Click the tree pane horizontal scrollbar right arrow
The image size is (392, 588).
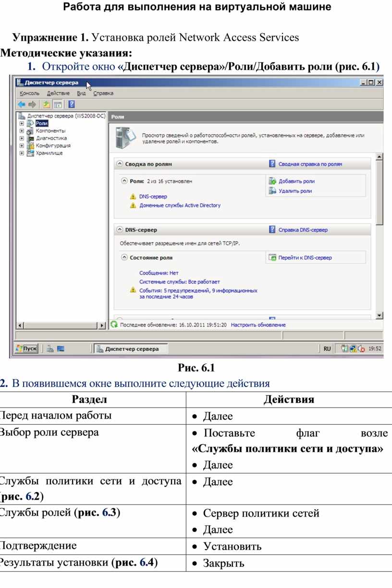pyautogui.click(x=102, y=325)
